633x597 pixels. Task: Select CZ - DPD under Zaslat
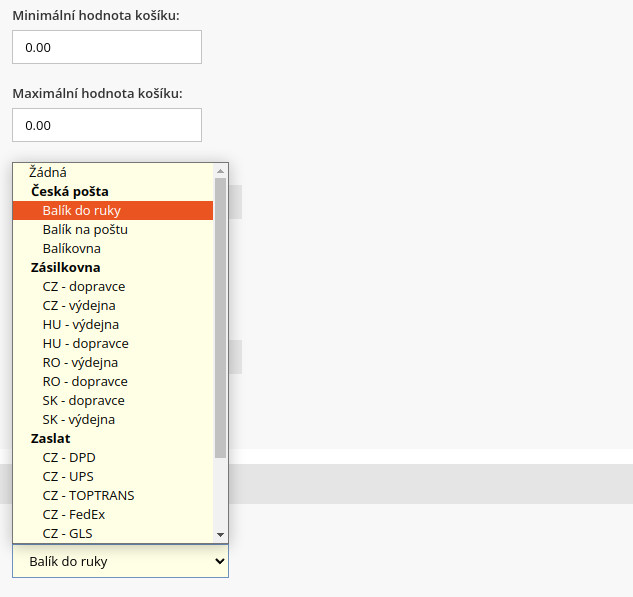(69, 457)
